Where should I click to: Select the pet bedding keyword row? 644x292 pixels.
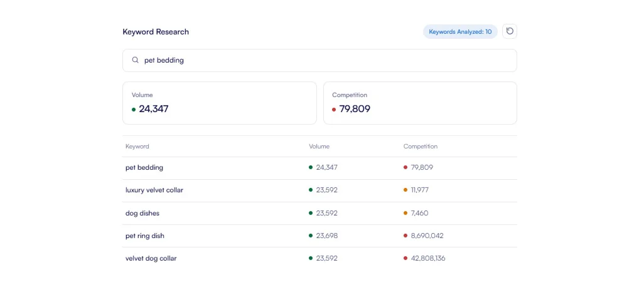(319, 168)
